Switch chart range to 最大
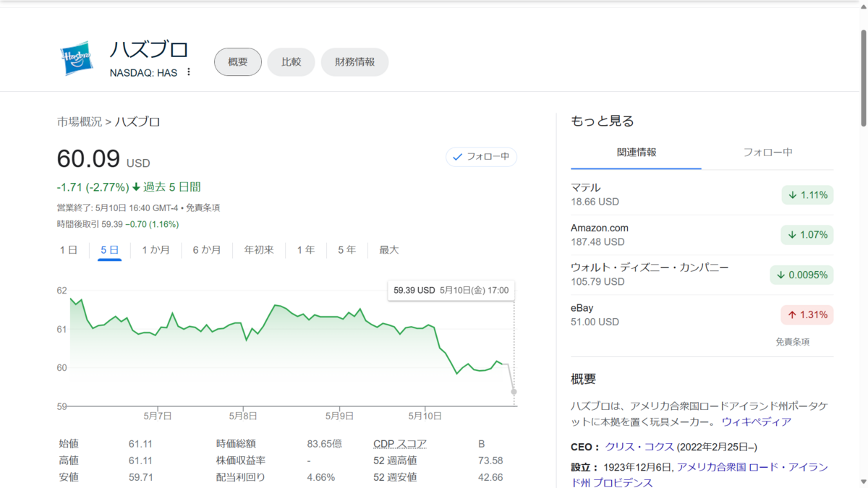This screenshot has width=868, height=488. 389,250
